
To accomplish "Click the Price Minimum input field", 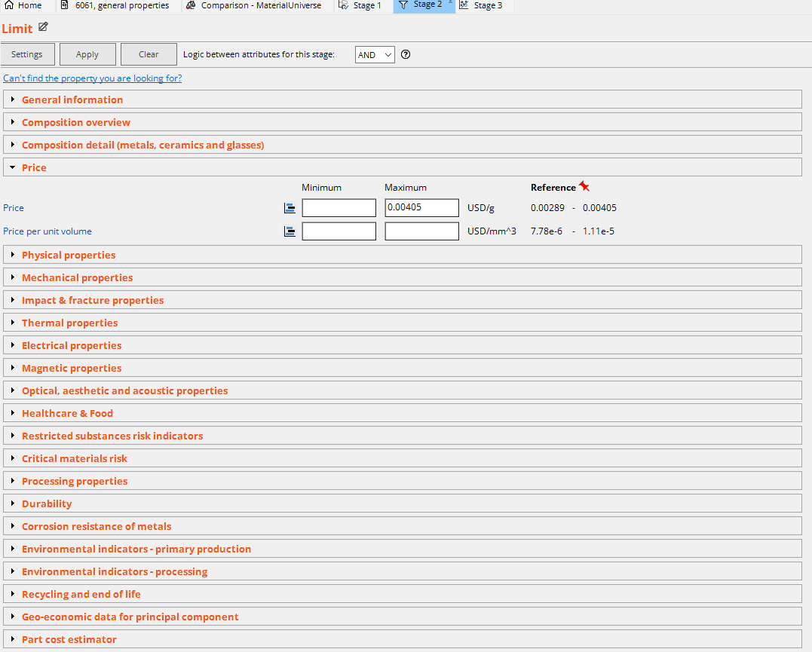I will (339, 207).
